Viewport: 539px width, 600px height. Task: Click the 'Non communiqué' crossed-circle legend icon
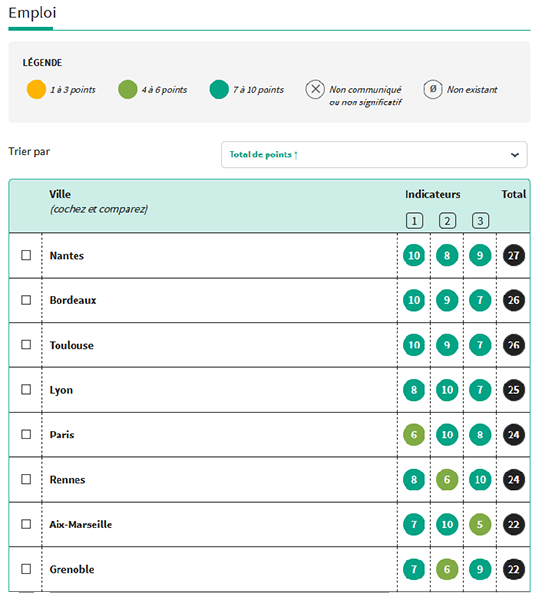coord(315,90)
